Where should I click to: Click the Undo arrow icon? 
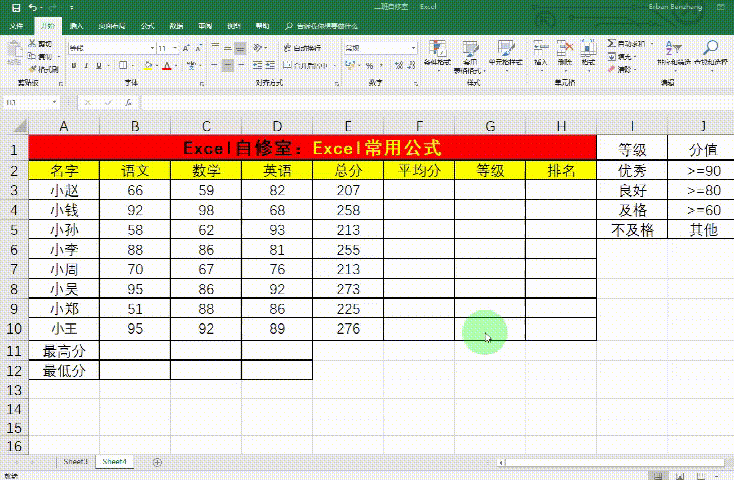pyautogui.click(x=32, y=7)
